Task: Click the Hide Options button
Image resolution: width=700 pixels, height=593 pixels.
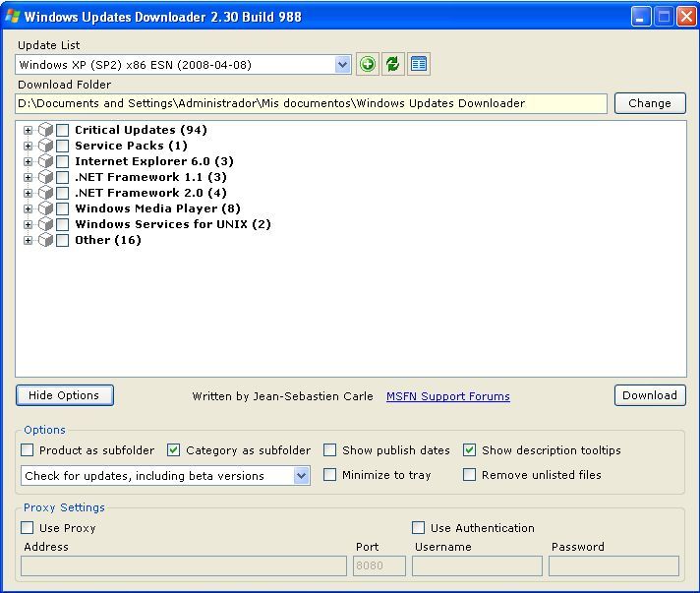Action: coord(65,395)
